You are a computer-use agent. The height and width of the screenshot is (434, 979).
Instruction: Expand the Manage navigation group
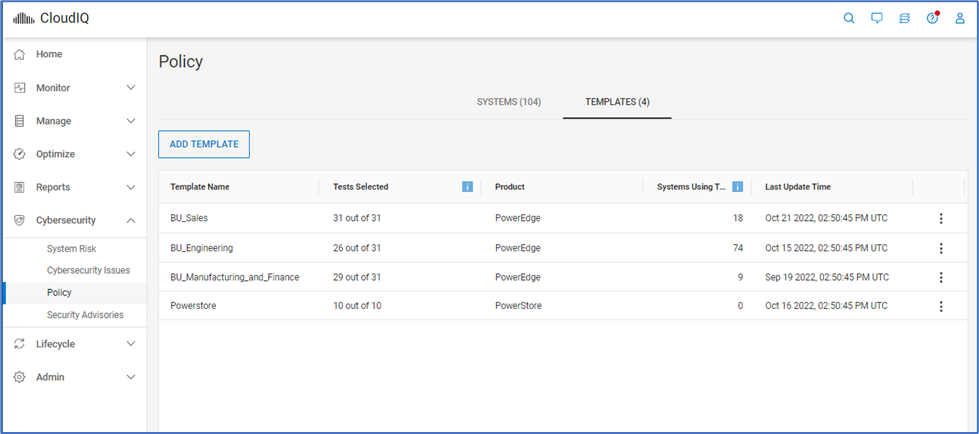[73, 121]
